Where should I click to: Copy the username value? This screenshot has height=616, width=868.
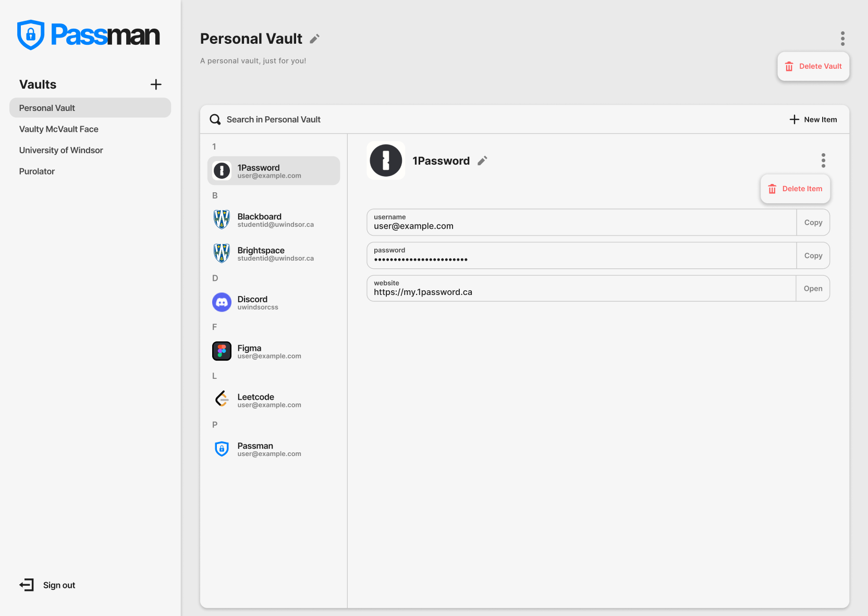pos(813,223)
